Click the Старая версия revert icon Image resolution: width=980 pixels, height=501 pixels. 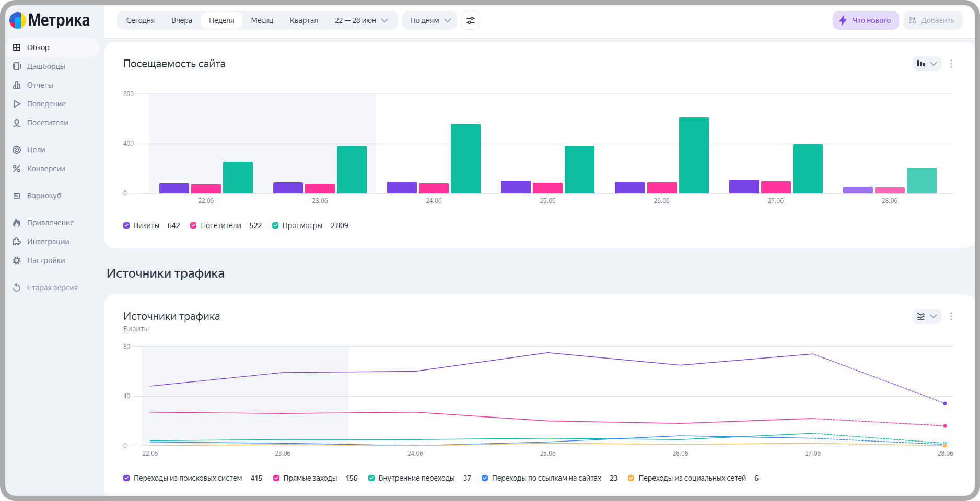coord(17,288)
